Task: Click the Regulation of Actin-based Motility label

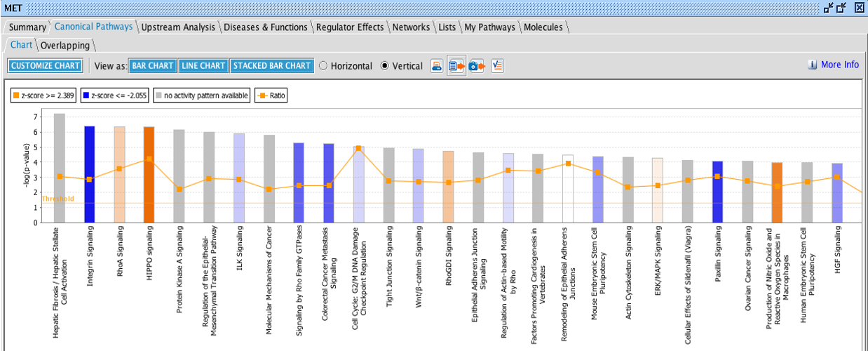Action: (508, 284)
